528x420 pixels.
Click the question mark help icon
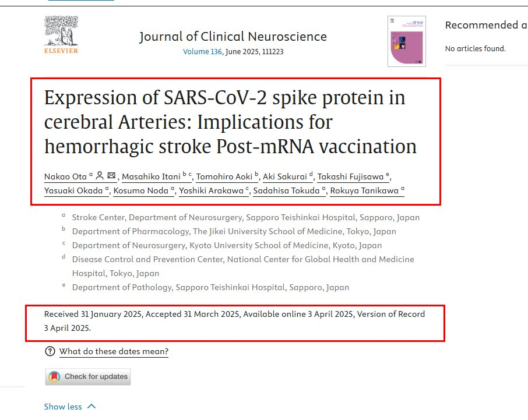(50, 351)
